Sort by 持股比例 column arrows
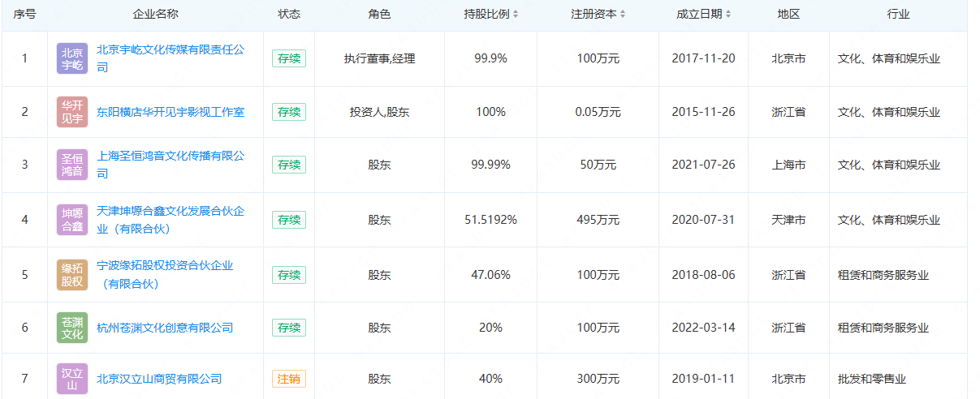 click(516, 15)
